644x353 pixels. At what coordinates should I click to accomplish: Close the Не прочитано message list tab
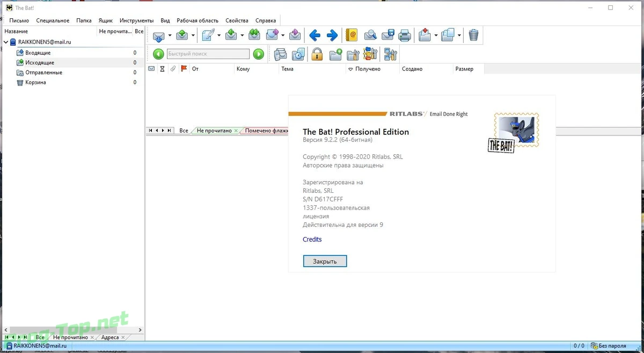pos(236,131)
